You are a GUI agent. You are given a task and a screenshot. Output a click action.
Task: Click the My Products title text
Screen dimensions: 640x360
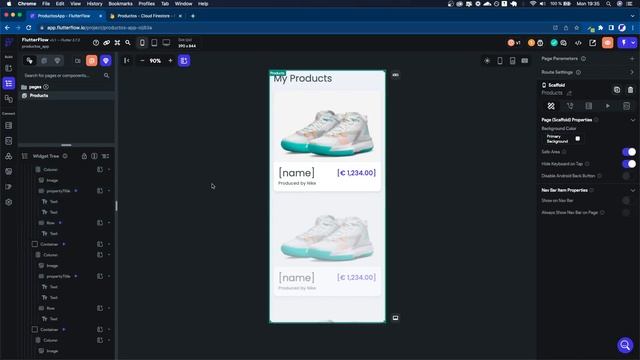click(303, 78)
